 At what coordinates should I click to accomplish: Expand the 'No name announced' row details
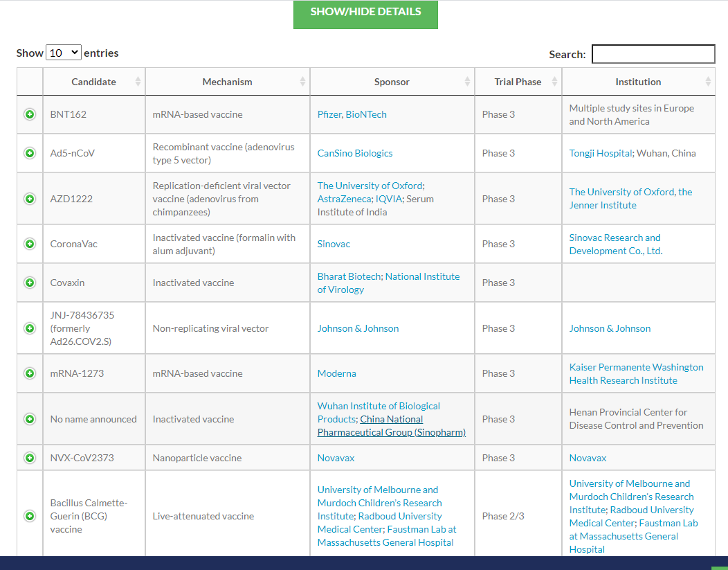(30, 419)
